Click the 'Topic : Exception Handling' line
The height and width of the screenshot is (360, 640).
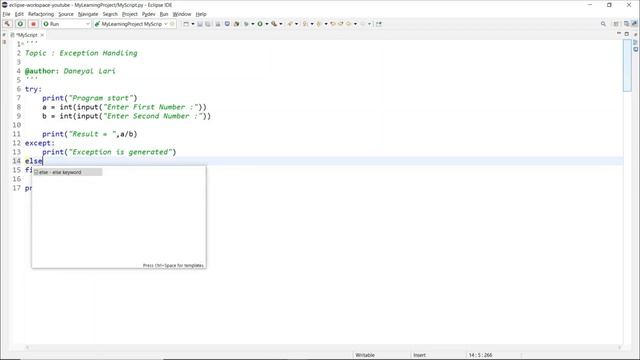tap(81, 53)
